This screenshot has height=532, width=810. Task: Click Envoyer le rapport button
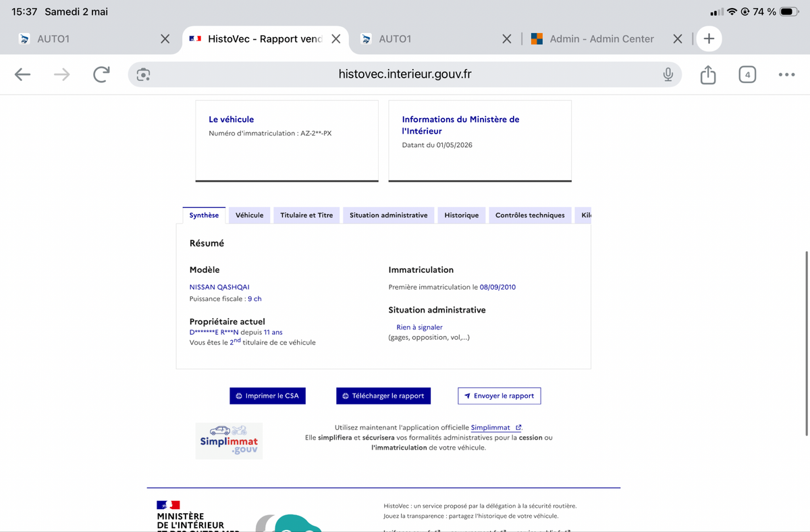499,396
